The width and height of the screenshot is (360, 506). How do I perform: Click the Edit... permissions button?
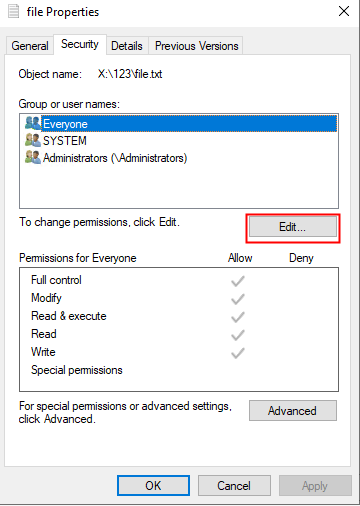(x=293, y=227)
